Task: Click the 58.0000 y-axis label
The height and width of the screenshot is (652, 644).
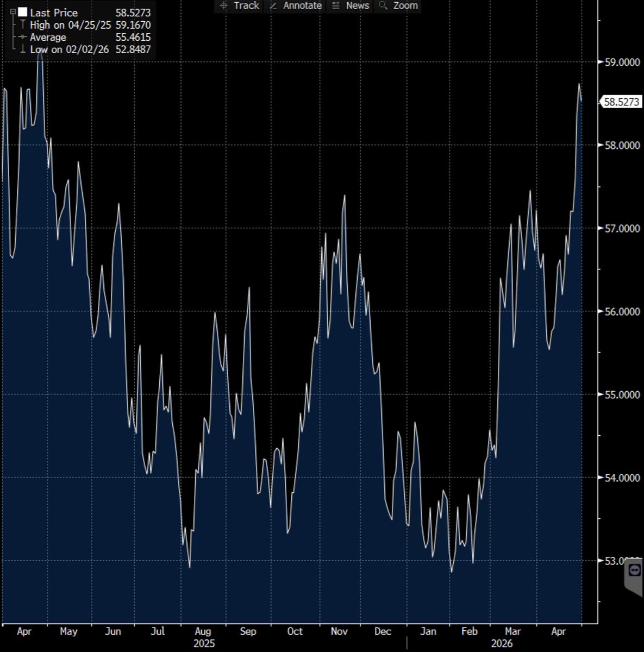Action: click(622, 145)
